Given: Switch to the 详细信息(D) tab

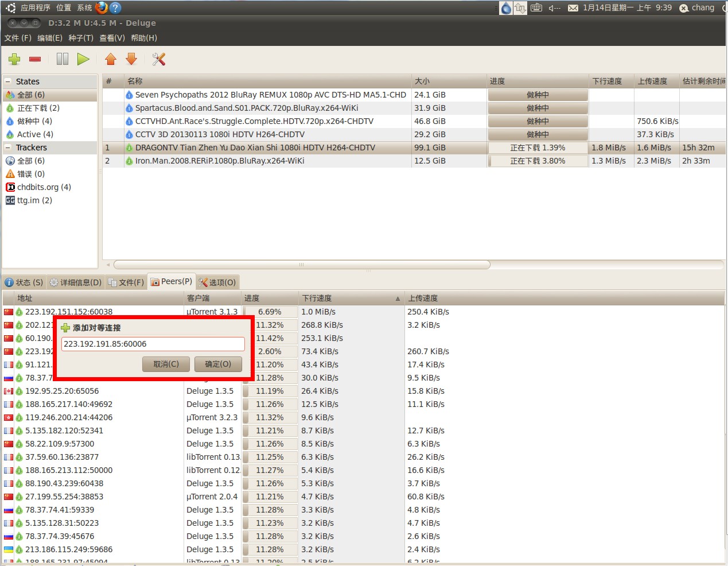Looking at the screenshot, I should coord(76,282).
